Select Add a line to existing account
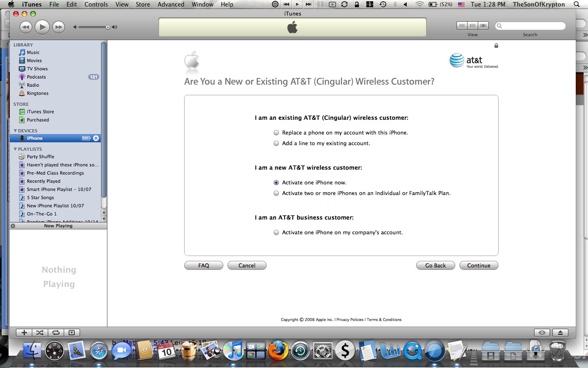Image resolution: width=588 pixels, height=368 pixels. pyautogui.click(x=276, y=144)
